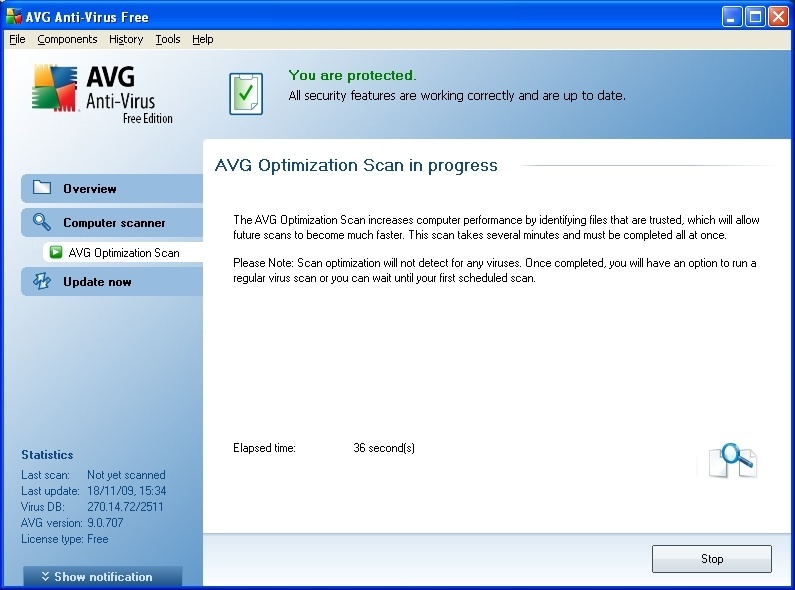This screenshot has width=795, height=590.
Task: Click the "You are protected." status text
Action: (x=352, y=76)
